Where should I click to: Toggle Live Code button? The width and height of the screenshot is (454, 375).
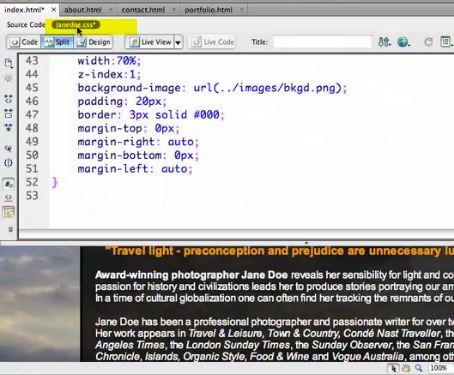[213, 42]
